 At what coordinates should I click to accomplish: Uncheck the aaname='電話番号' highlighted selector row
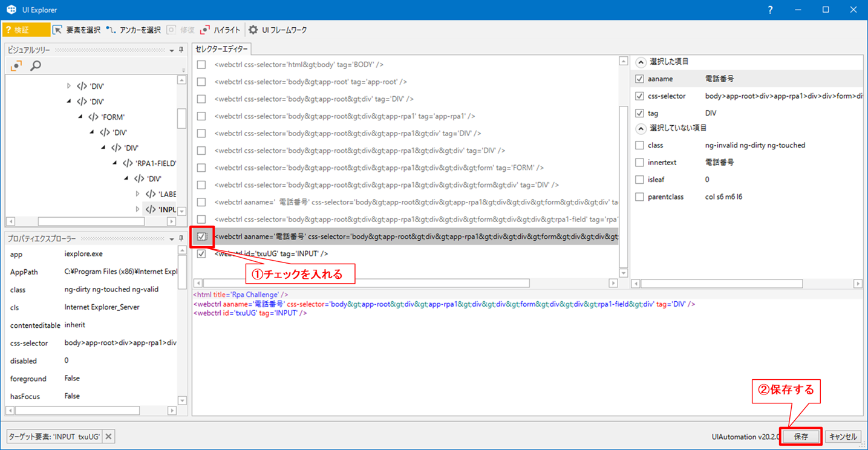tap(202, 236)
